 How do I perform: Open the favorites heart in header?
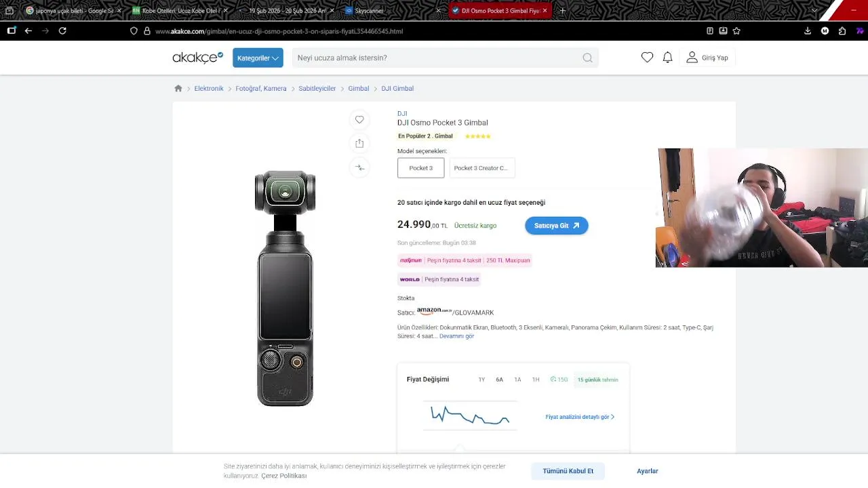[x=647, y=58]
